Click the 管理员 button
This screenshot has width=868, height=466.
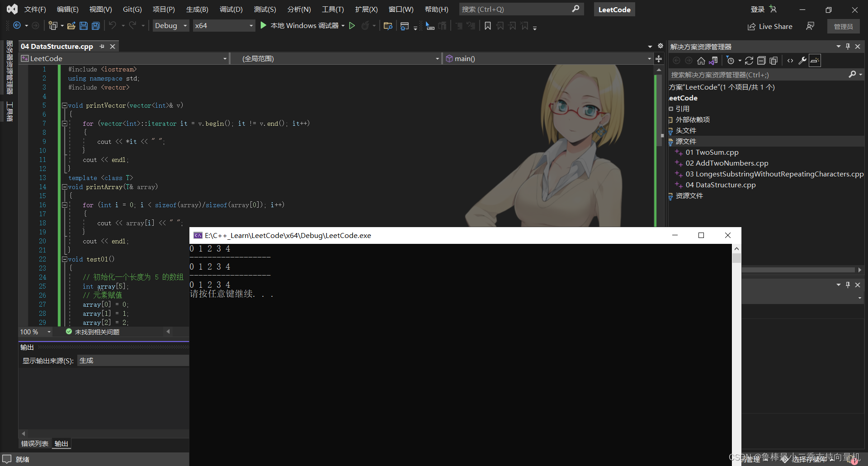[843, 26]
